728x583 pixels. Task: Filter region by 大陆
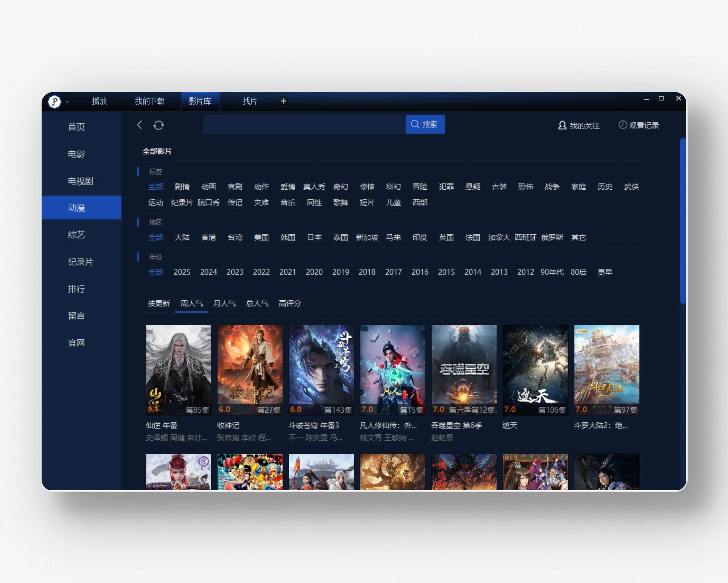point(182,237)
